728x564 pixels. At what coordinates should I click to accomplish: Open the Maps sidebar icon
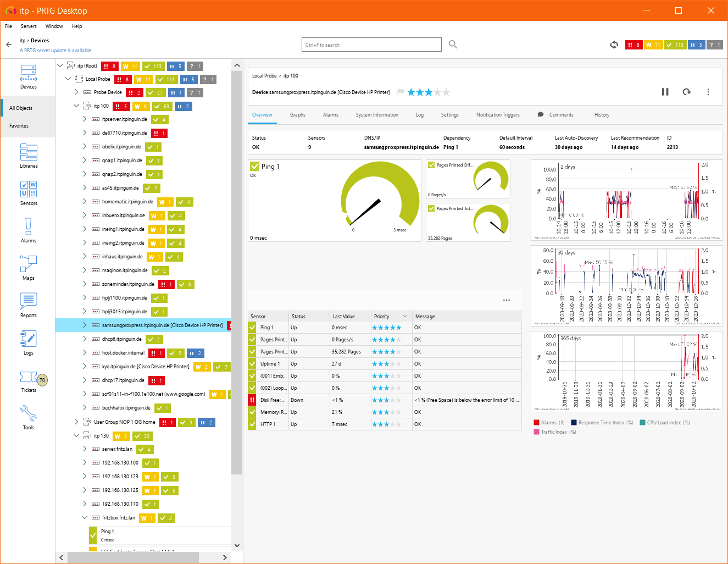[29, 268]
